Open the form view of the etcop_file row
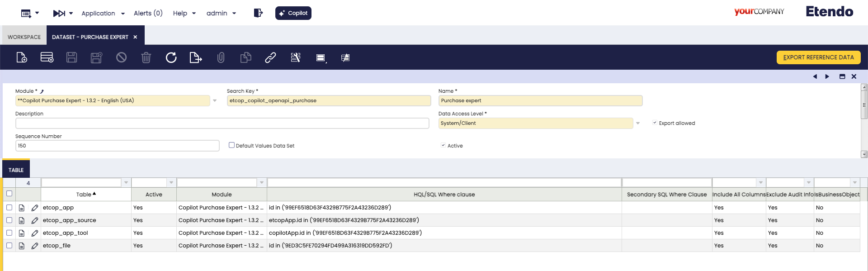This screenshot has width=868, height=271. (21, 246)
